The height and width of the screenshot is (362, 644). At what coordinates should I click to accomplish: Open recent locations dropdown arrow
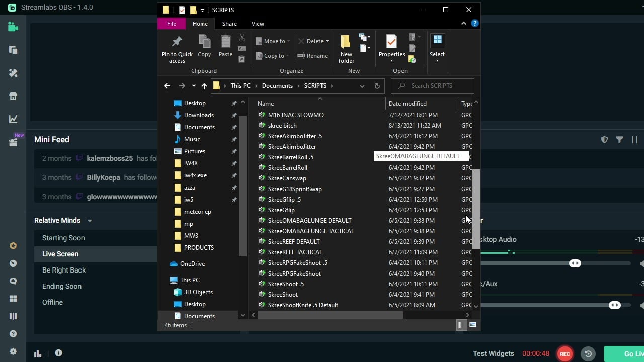[x=194, y=86]
